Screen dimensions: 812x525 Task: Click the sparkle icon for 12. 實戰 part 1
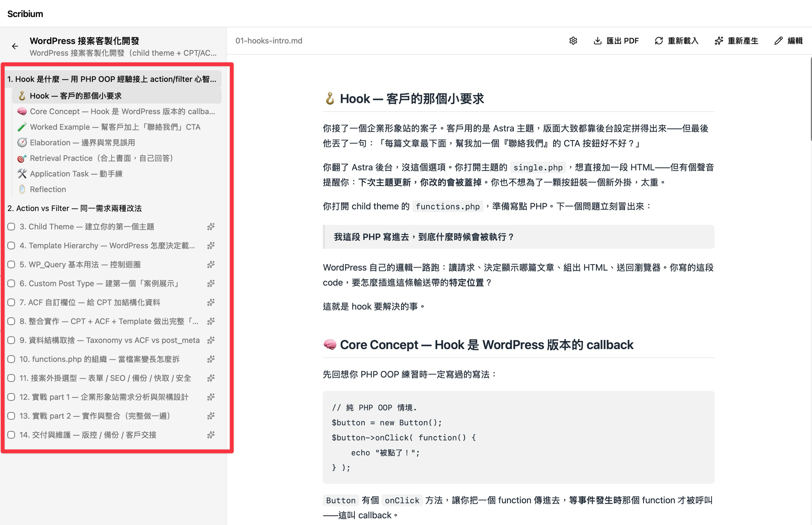pos(211,397)
